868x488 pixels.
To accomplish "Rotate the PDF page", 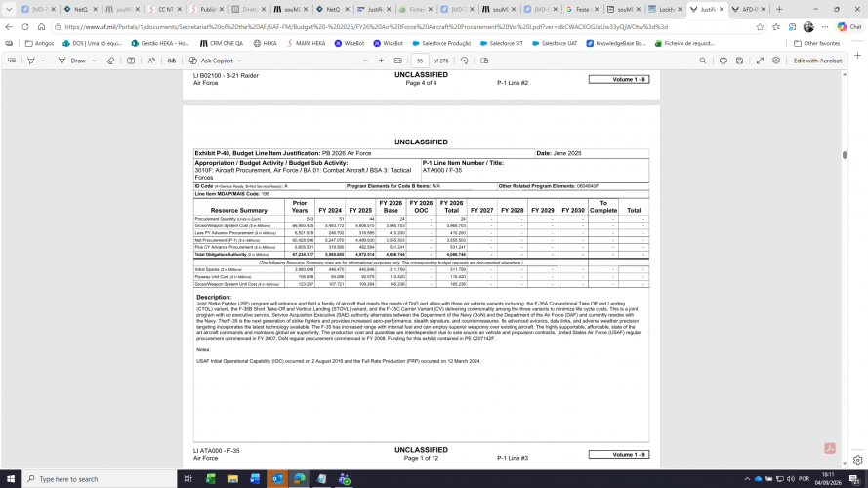I will coord(465,61).
